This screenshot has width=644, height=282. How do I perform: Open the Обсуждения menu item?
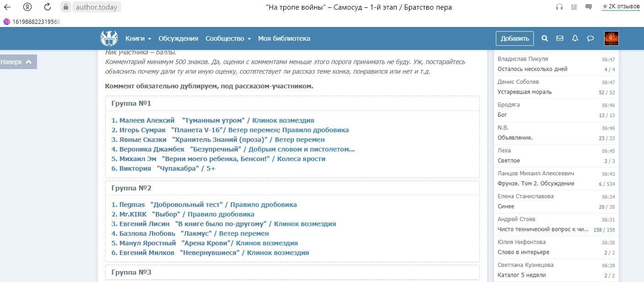pyautogui.click(x=178, y=38)
